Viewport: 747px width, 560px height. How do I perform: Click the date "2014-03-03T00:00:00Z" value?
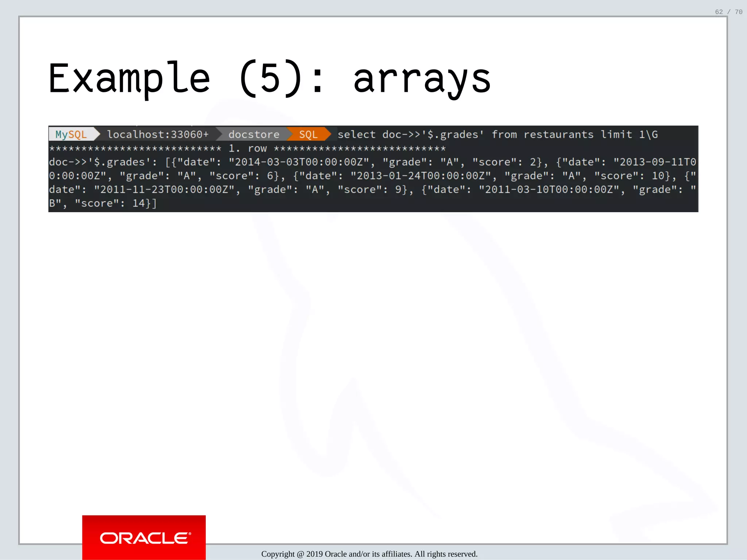pos(299,162)
